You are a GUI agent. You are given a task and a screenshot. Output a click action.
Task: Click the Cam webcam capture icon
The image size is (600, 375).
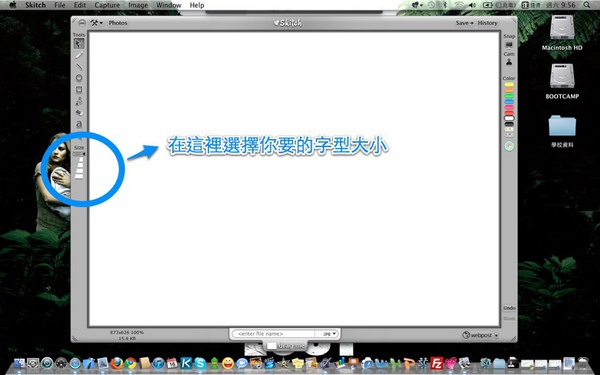[x=509, y=62]
